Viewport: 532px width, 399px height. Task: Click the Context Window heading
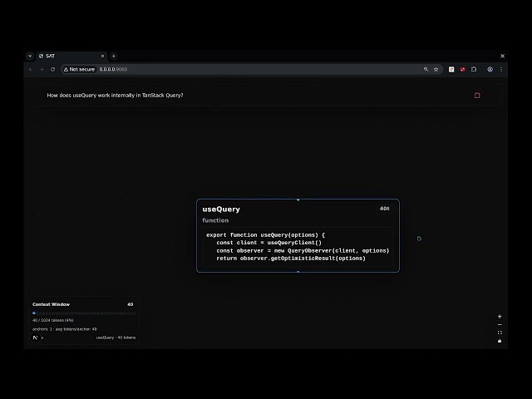[x=51, y=304]
